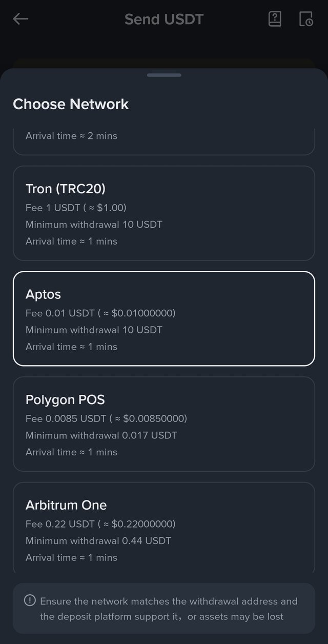Click the Choose Network heading
The width and height of the screenshot is (328, 644).
click(x=71, y=104)
